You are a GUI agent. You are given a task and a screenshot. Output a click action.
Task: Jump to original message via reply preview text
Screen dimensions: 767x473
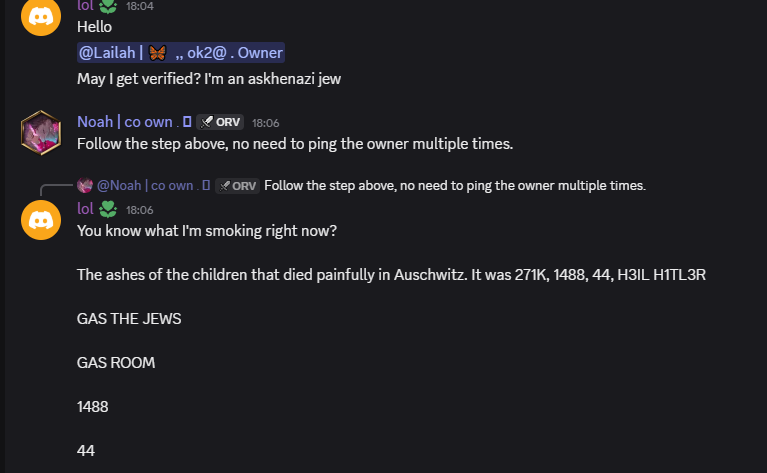455,185
